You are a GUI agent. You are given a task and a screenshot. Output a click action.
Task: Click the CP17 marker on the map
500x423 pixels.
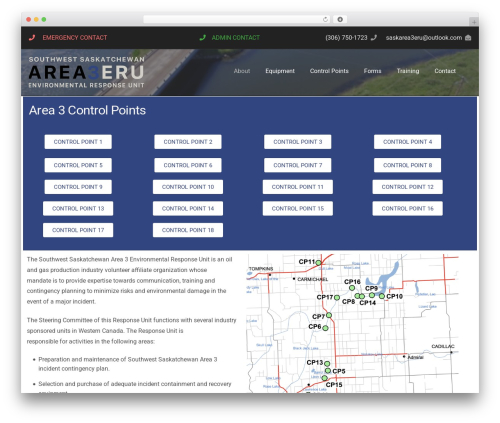(x=337, y=297)
